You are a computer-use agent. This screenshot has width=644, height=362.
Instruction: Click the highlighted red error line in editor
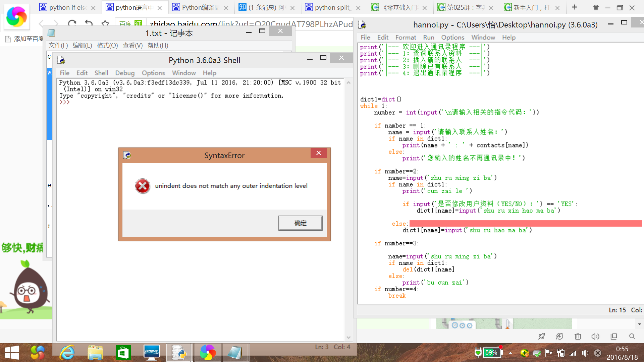pyautogui.click(x=525, y=224)
